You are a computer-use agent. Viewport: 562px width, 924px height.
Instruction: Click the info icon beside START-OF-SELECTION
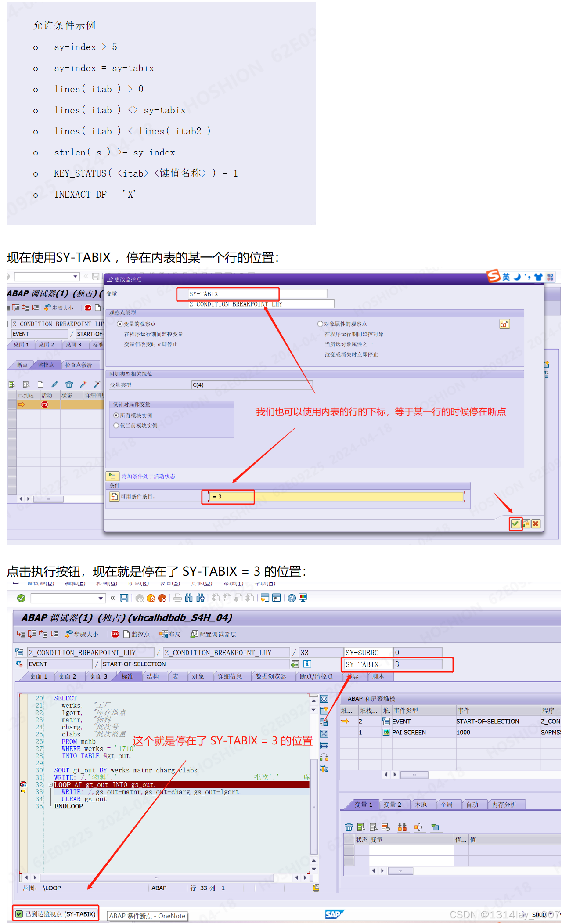click(x=307, y=664)
